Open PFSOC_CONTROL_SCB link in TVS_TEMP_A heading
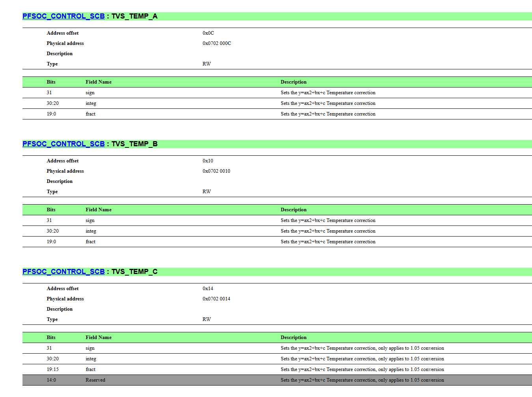 [63, 16]
